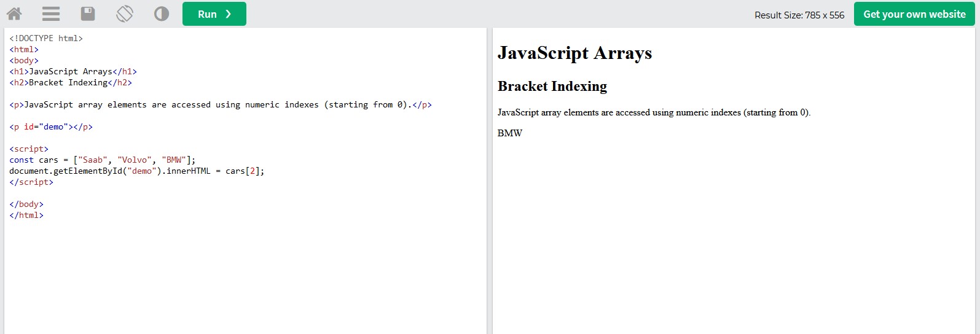Change orientation with the rotate icon
The width and height of the screenshot is (980, 334).
click(125, 14)
